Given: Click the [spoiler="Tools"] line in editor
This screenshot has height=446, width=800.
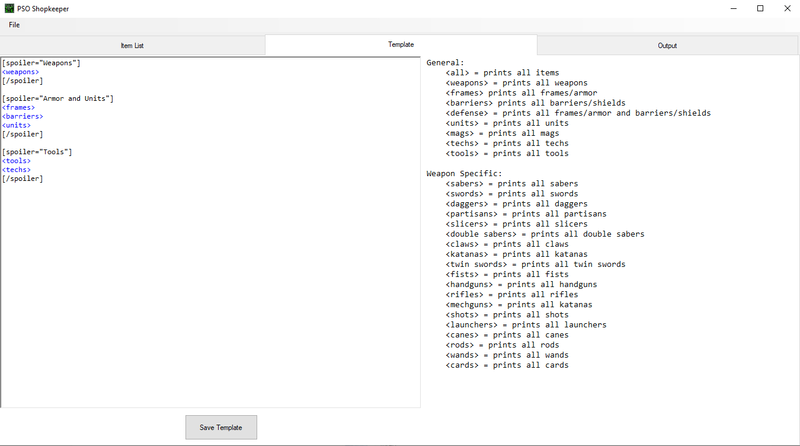Looking at the screenshot, I should pos(37,152).
